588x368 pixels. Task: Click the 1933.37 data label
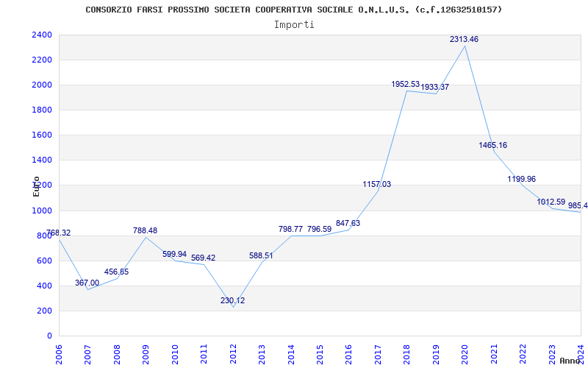coord(435,87)
